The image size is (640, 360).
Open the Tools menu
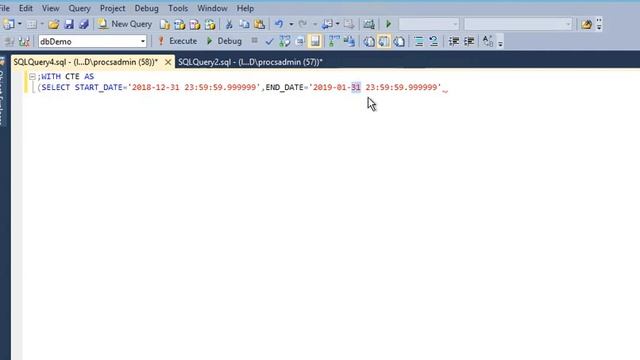[178, 8]
